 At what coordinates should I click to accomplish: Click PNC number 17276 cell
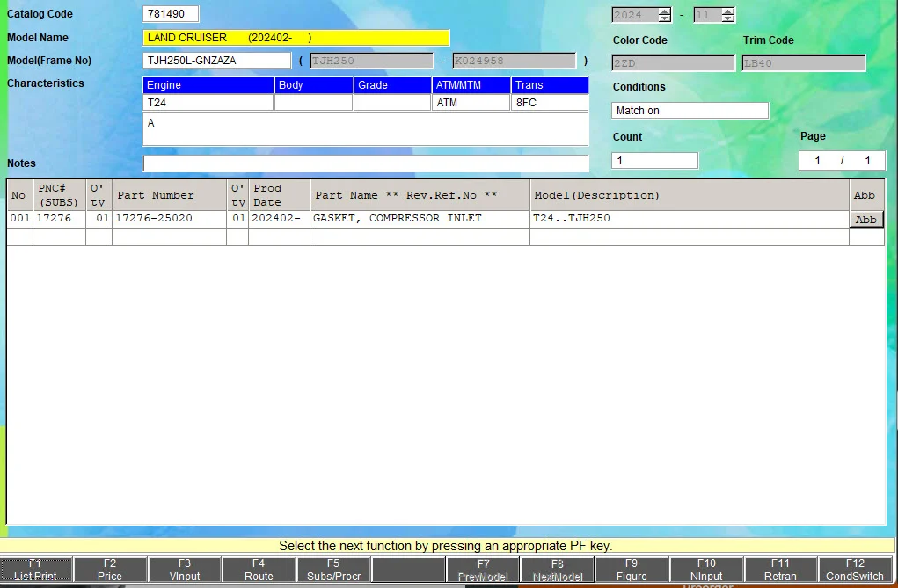[59, 219]
